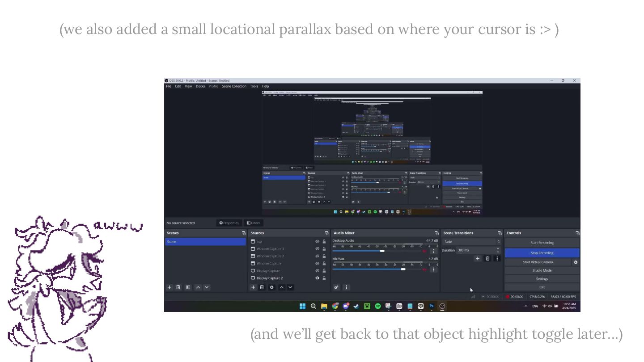Screen dimensions: 644x362
Task: Open Steam from the taskbar
Action: [356, 306]
